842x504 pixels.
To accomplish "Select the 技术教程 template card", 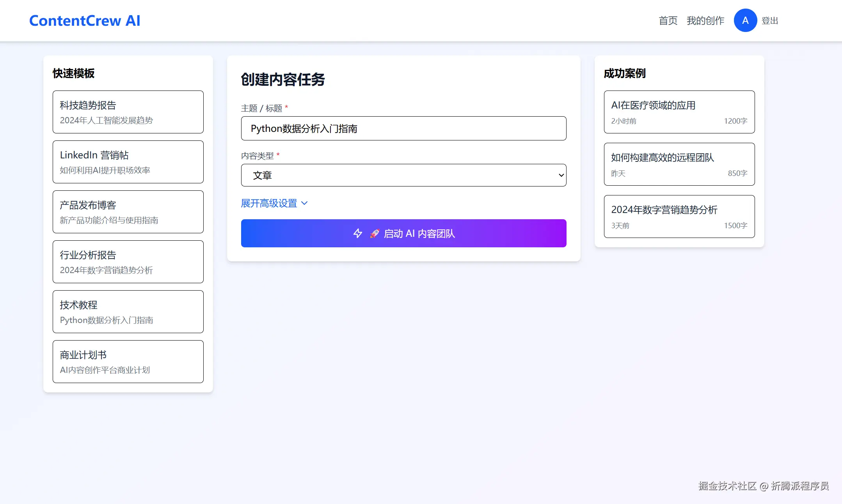I will pos(128,312).
